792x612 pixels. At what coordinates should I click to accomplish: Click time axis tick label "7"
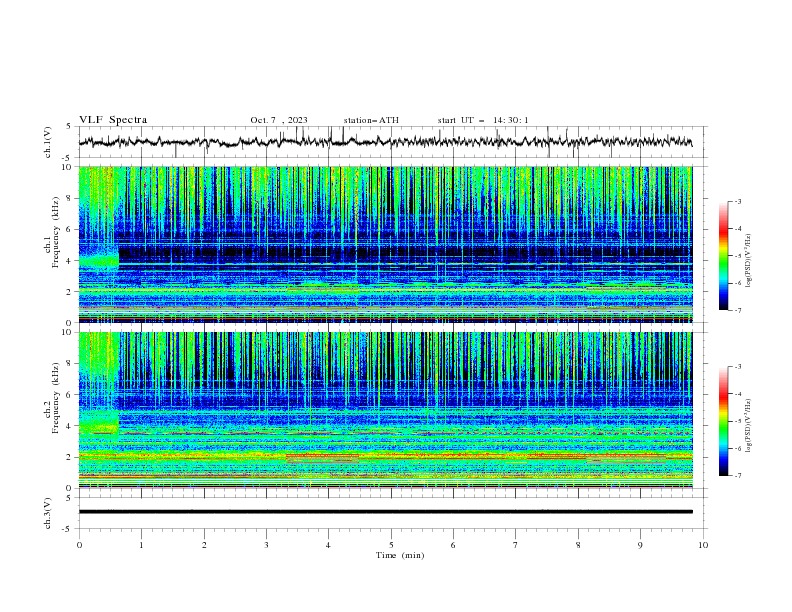tap(516, 545)
